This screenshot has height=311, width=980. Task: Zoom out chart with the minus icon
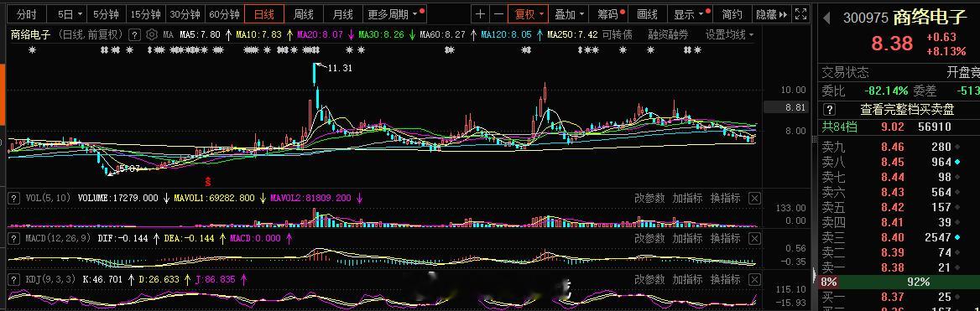[498, 13]
